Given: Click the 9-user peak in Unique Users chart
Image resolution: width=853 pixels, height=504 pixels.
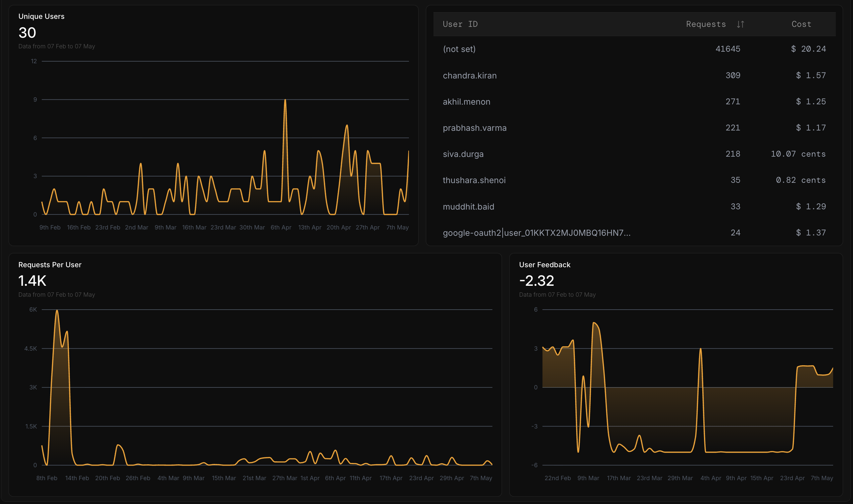Looking at the screenshot, I should coord(285,100).
